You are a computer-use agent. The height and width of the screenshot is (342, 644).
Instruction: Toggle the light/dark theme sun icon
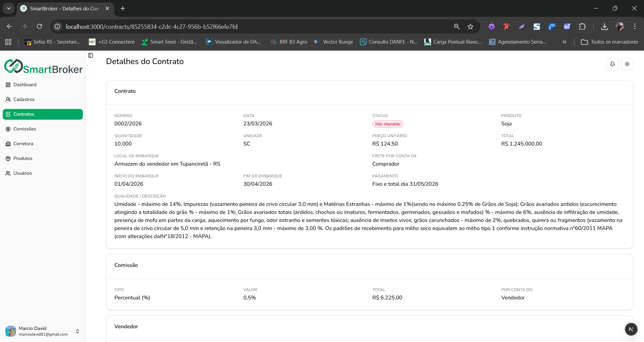[627, 64]
